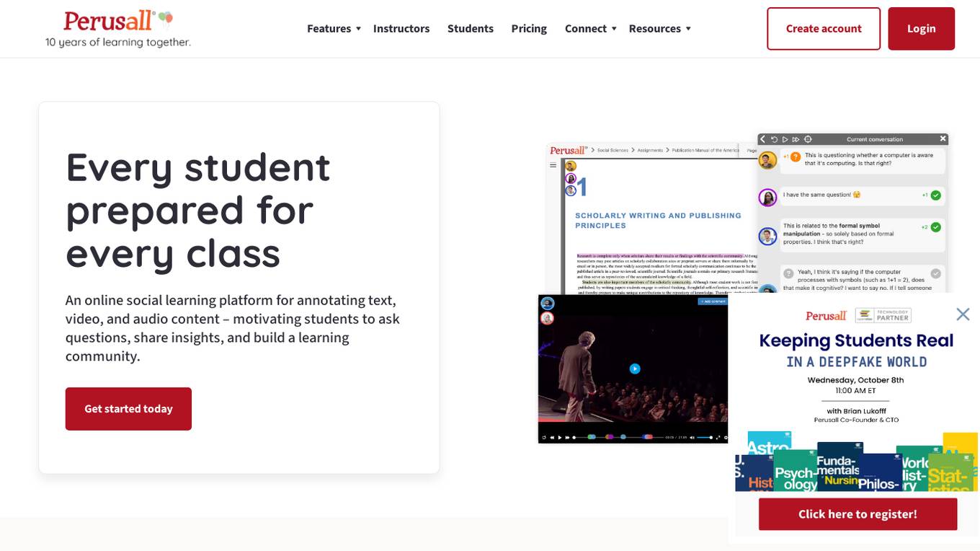Screen dimensions: 980x551
Task: Open the Pricing page
Action: click(x=529, y=29)
